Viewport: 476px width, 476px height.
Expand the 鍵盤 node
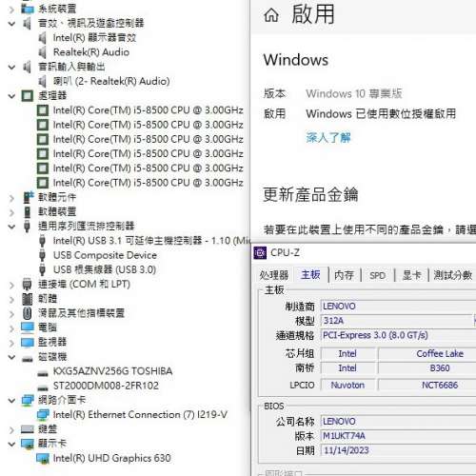[x=11, y=430]
